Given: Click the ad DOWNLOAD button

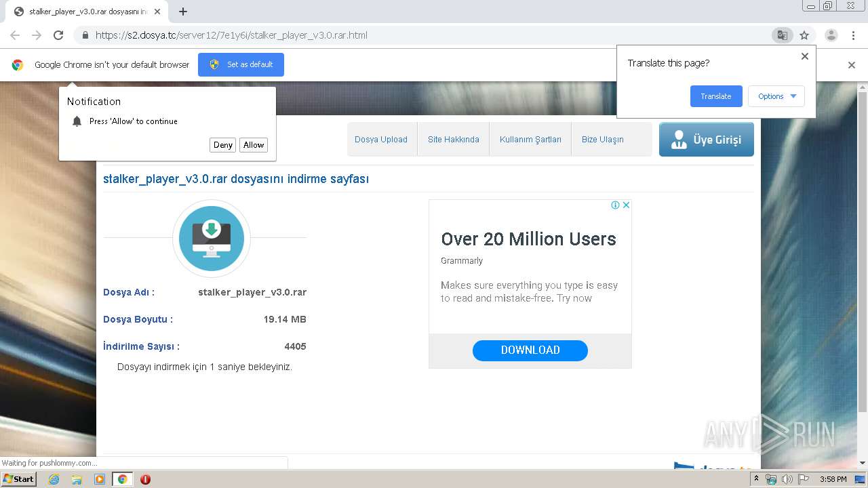Looking at the screenshot, I should point(530,350).
